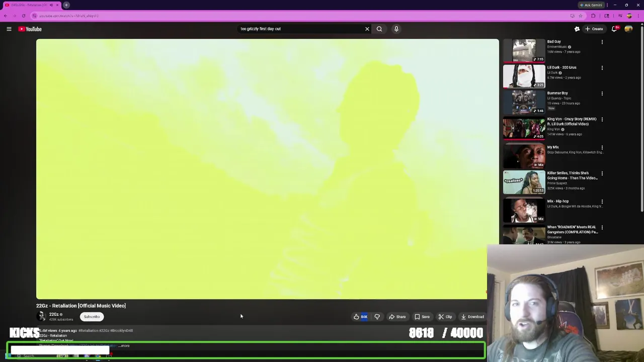
Task: Open the 22Gz channel avatar
Action: click(41, 316)
